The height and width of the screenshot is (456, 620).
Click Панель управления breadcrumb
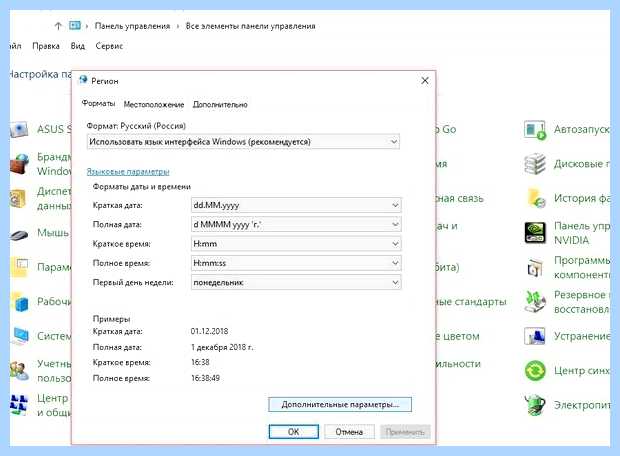point(132,26)
